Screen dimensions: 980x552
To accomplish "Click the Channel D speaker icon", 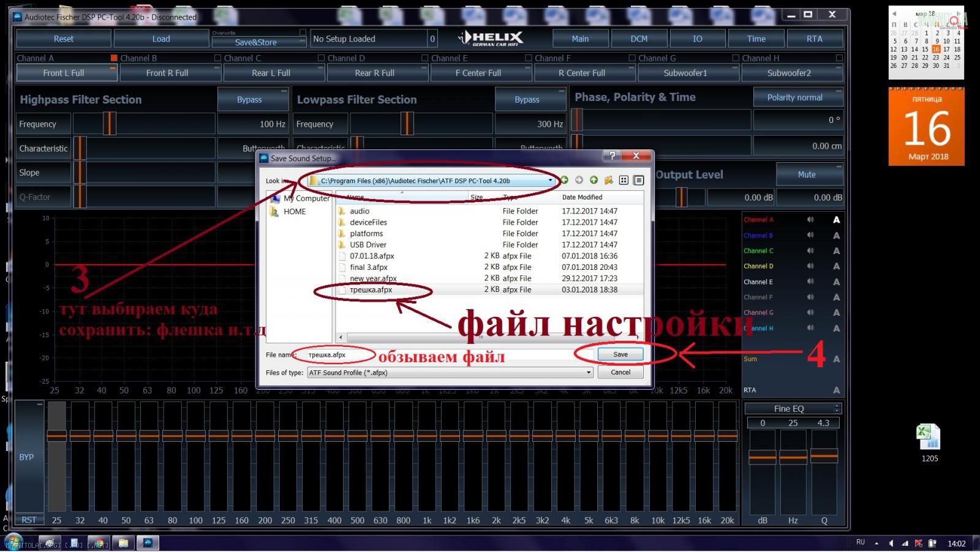I will 810,266.
